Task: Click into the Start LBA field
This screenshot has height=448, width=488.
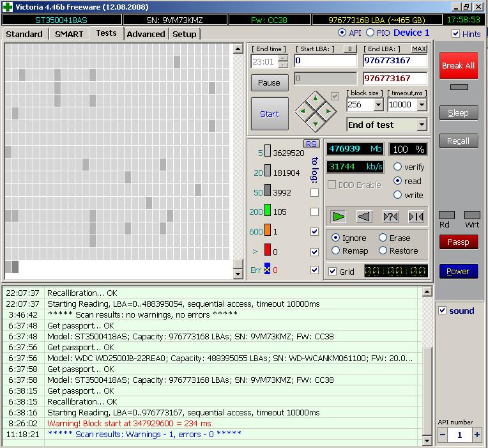Action: [325, 61]
